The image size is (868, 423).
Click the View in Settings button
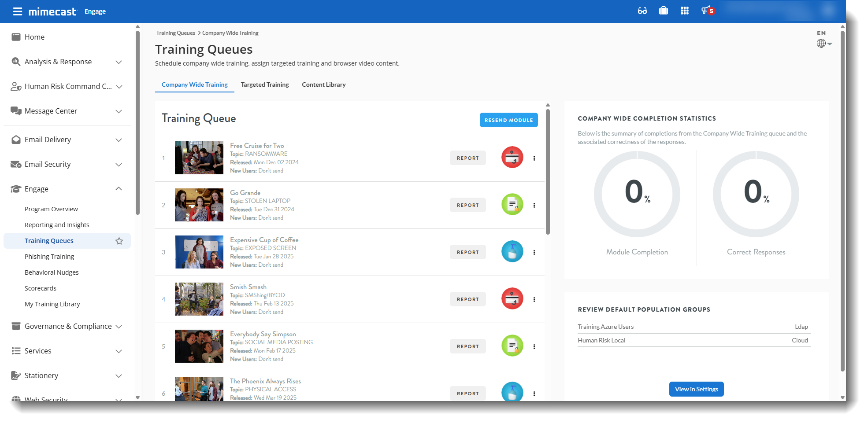coord(696,389)
